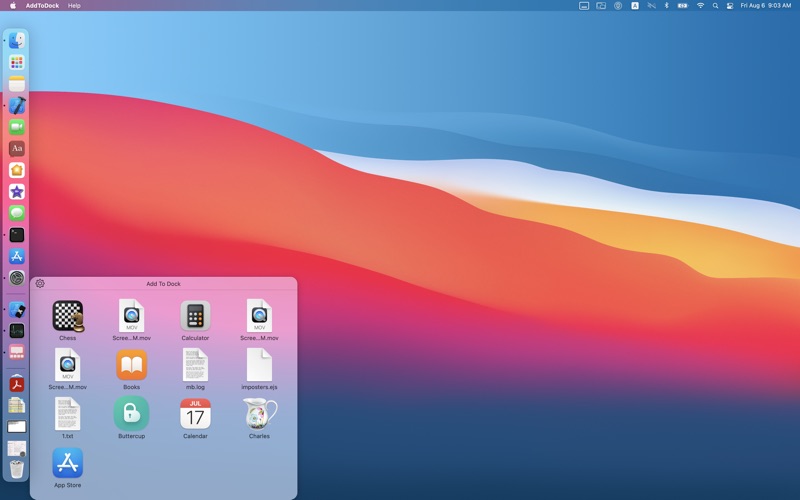
Task: Launch Chess from Add To Dock panel
Action: (x=68, y=316)
